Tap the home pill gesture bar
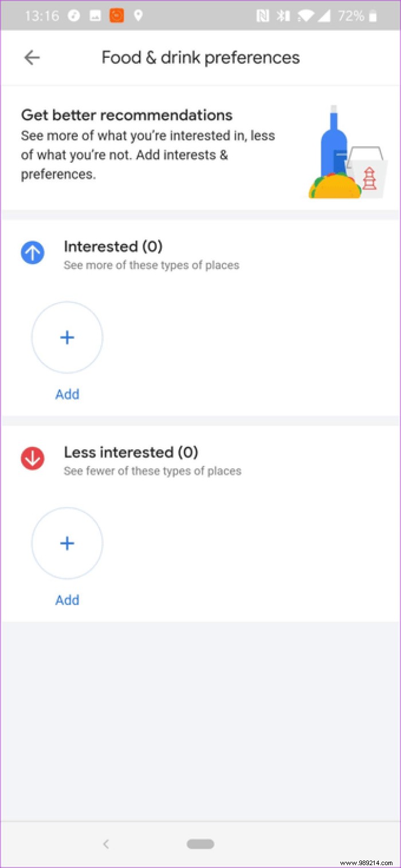This screenshot has width=401, height=868. tap(200, 843)
